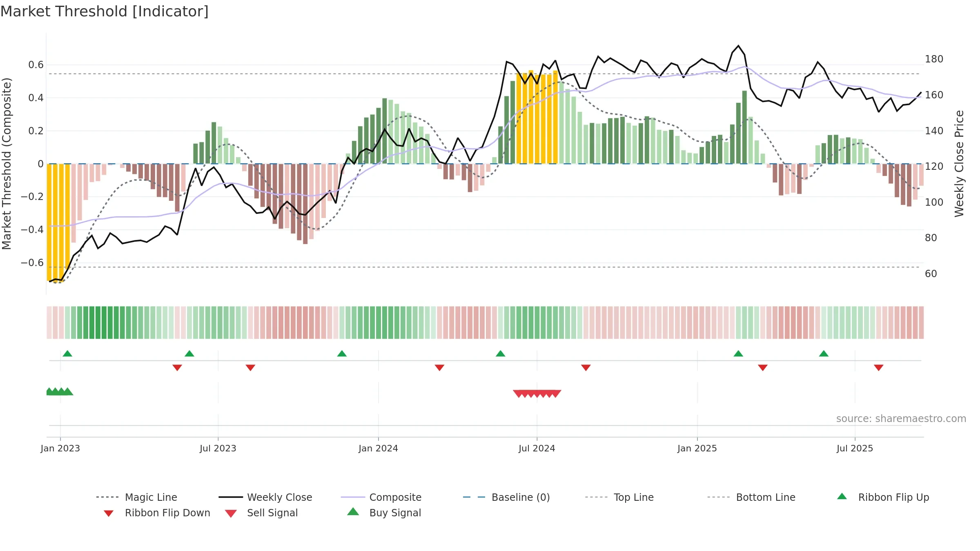The height and width of the screenshot is (551, 980).
Task: Click the Jul 2024 x-axis label
Action: pos(537,449)
